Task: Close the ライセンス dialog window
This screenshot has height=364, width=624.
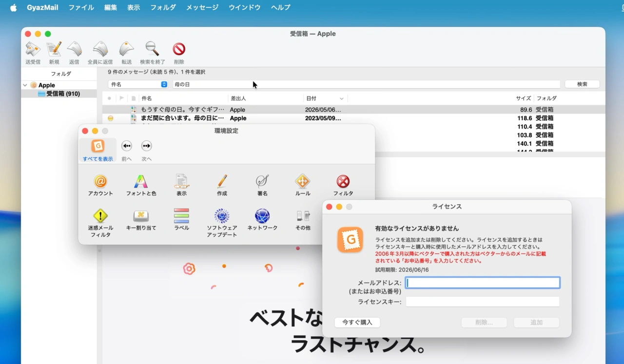Action: 329,207
